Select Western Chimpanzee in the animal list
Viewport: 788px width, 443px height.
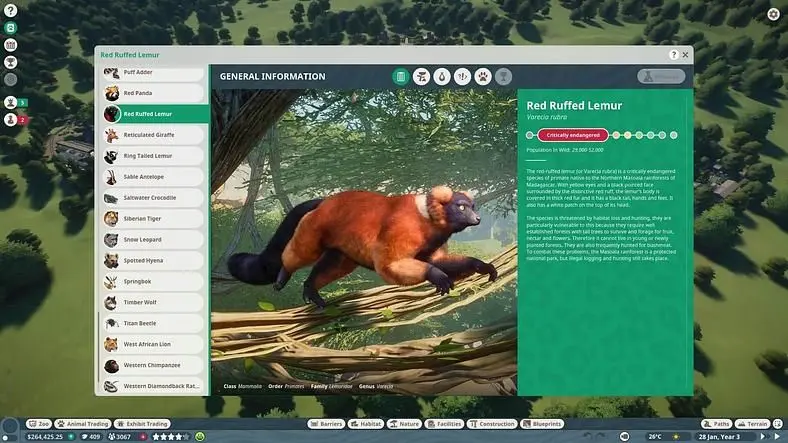[x=153, y=365]
